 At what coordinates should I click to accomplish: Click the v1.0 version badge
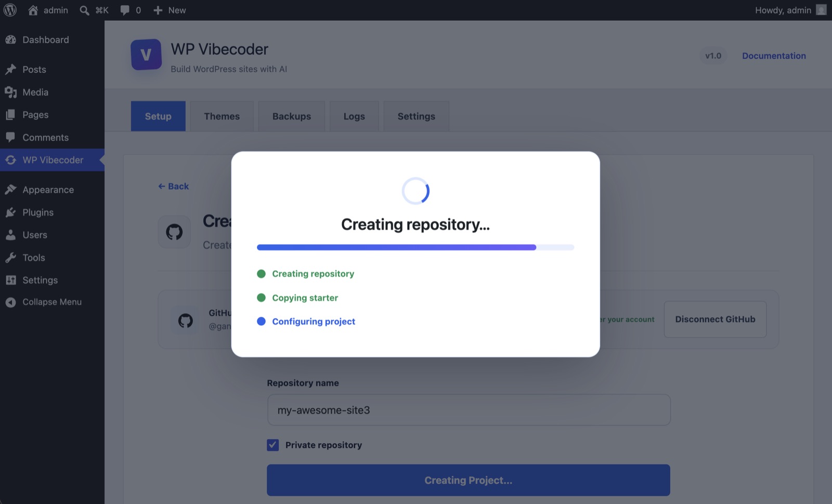coord(713,56)
